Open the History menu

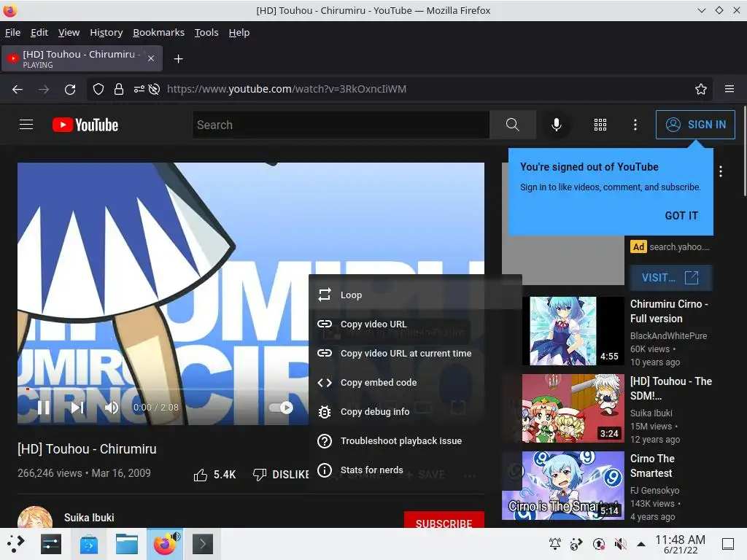(x=107, y=32)
